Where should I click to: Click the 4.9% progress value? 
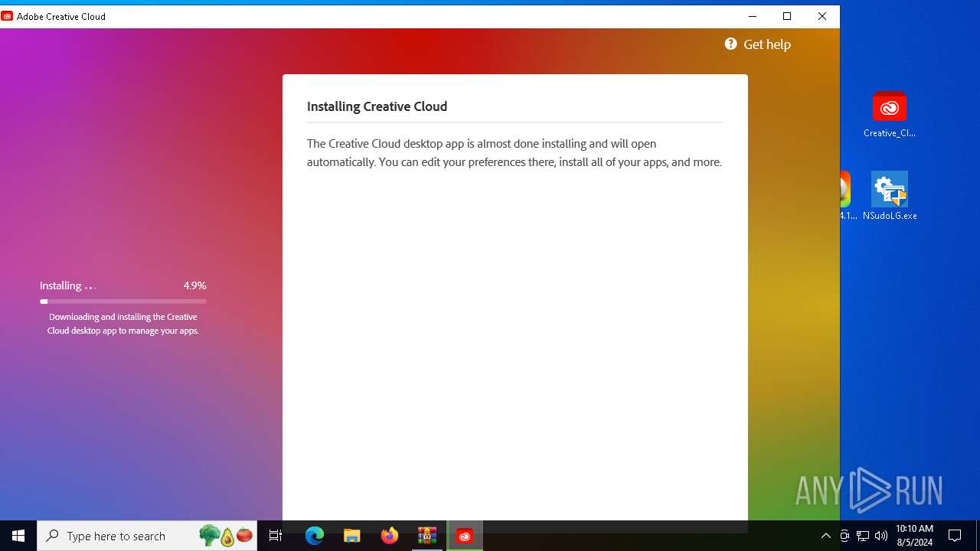pyautogui.click(x=194, y=285)
